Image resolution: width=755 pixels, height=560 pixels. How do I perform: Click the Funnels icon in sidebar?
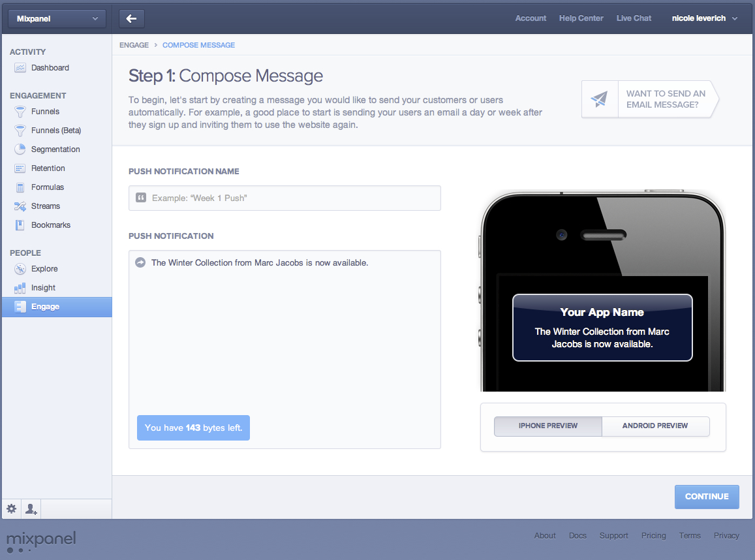coord(20,112)
